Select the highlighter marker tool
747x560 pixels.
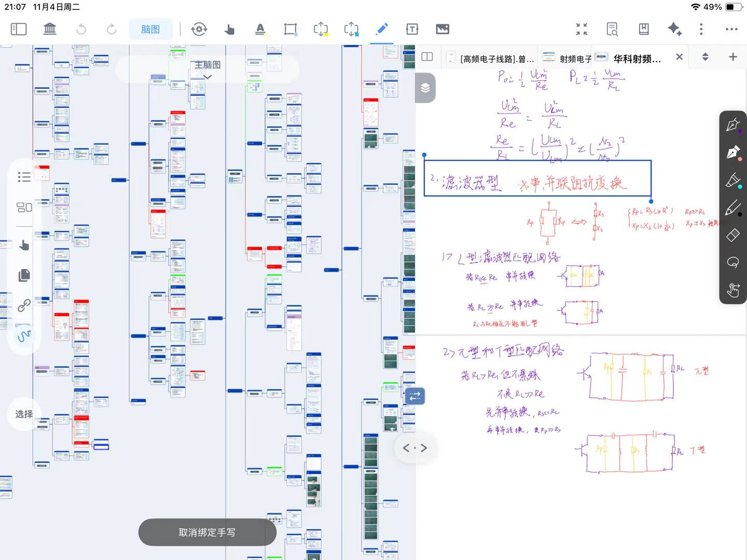732,180
